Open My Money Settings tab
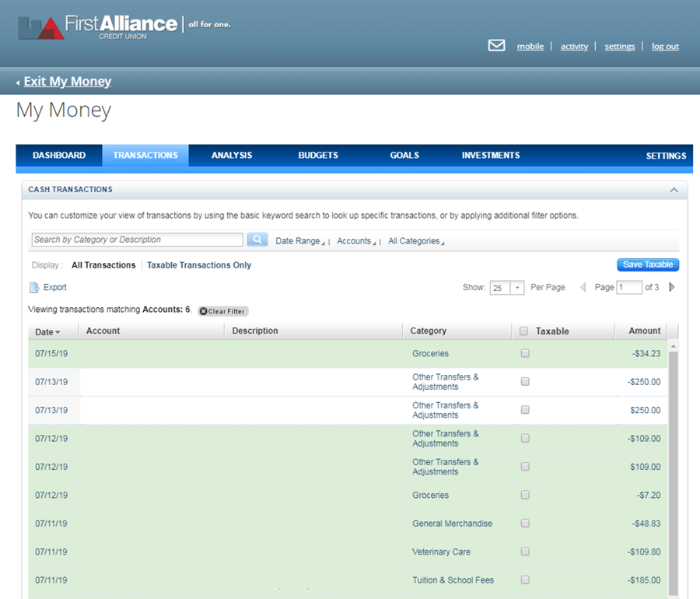Viewport: 700px width, 599px height. [666, 156]
